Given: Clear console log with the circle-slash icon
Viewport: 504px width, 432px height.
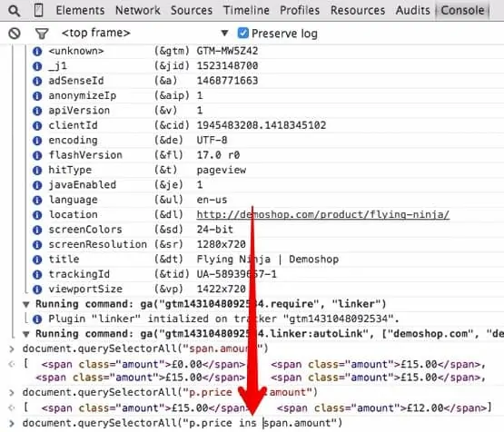Looking at the screenshot, I should (x=15, y=34).
